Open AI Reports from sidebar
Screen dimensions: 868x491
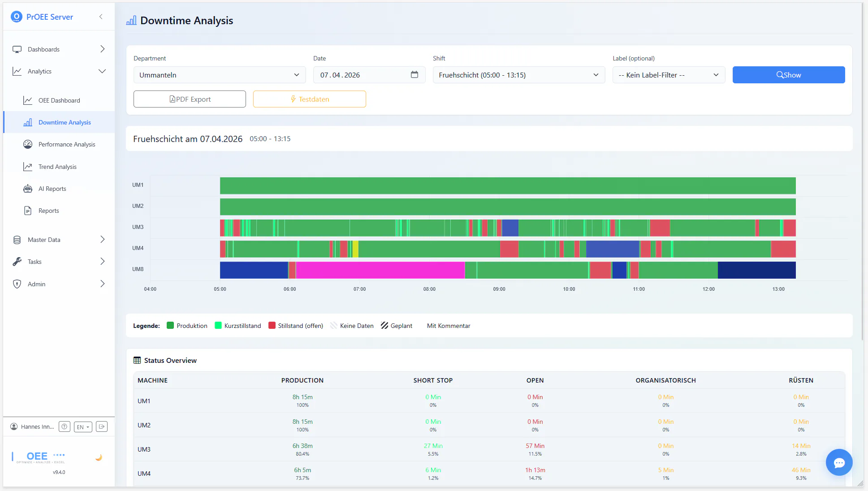[x=52, y=189]
